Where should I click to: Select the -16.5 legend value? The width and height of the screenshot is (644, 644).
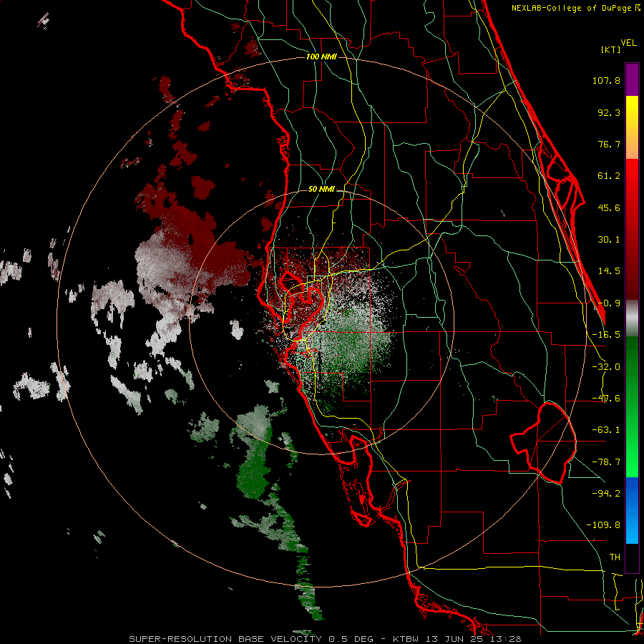coord(606,335)
